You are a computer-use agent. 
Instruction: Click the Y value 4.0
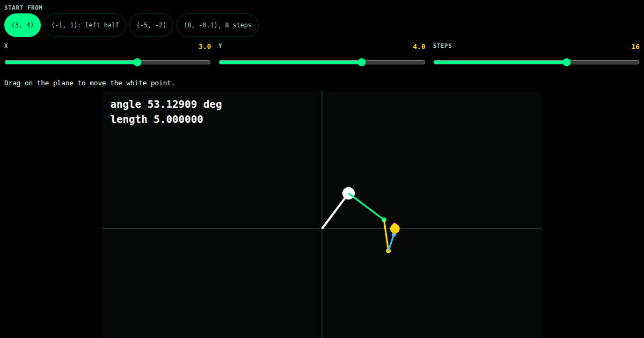coord(419,47)
